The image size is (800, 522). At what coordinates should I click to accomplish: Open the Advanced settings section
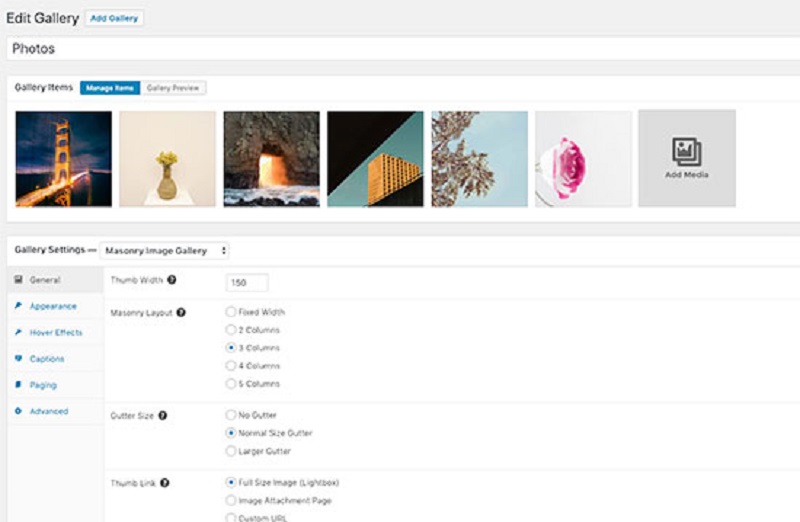point(49,411)
